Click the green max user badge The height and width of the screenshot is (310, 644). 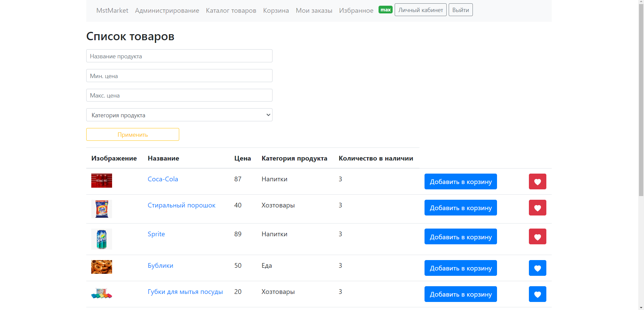[385, 10]
